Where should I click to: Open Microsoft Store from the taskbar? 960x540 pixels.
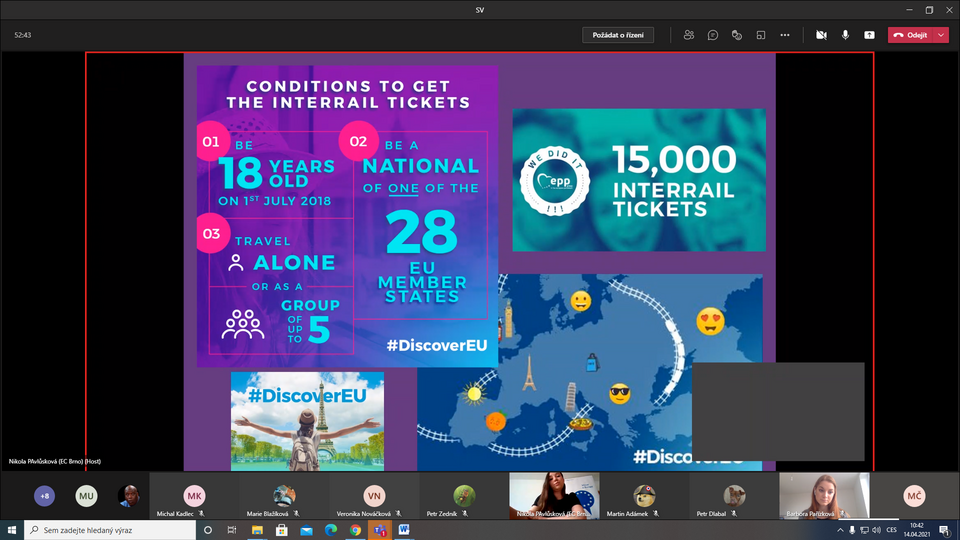pos(282,530)
